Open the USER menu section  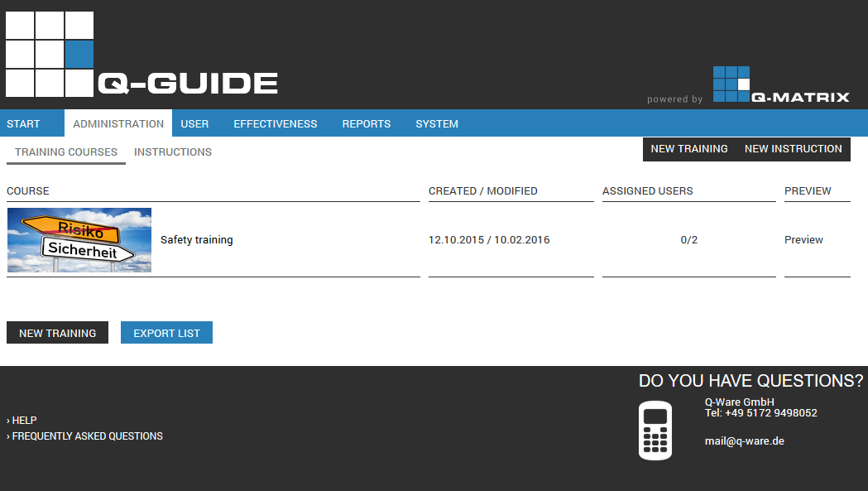click(x=194, y=124)
